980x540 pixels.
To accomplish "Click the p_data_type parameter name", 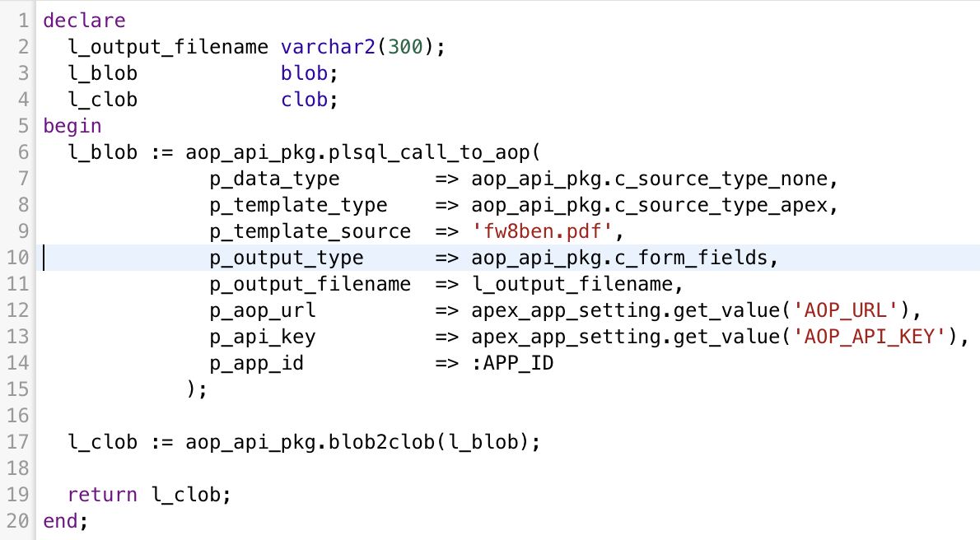I will pyautogui.click(x=274, y=179).
